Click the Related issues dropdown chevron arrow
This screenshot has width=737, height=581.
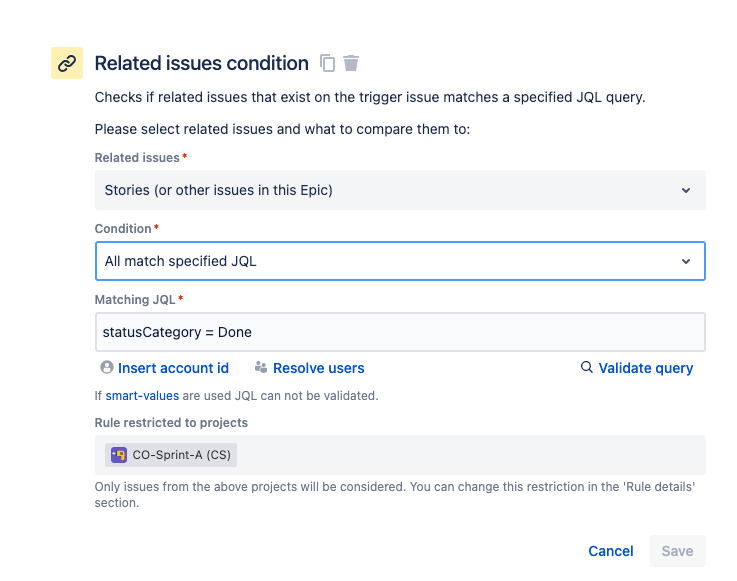(x=686, y=190)
